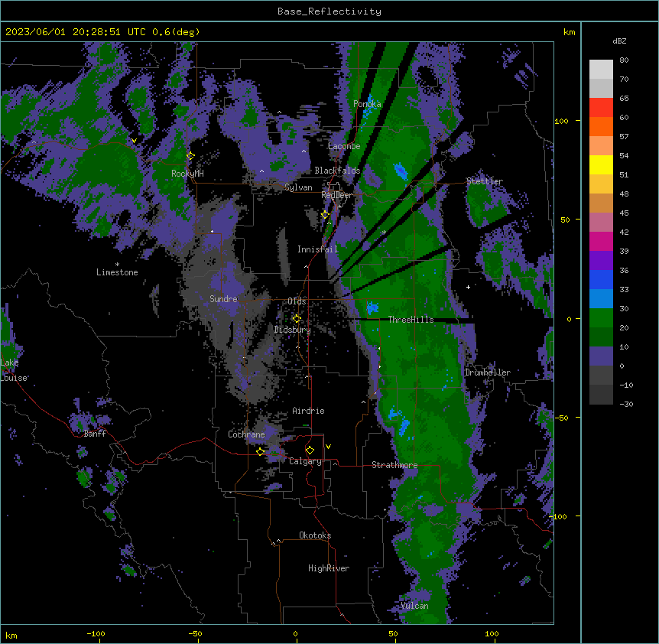Pick the orange 57-60 dBZ legend swatch
659x644 pixels.
coord(601,127)
